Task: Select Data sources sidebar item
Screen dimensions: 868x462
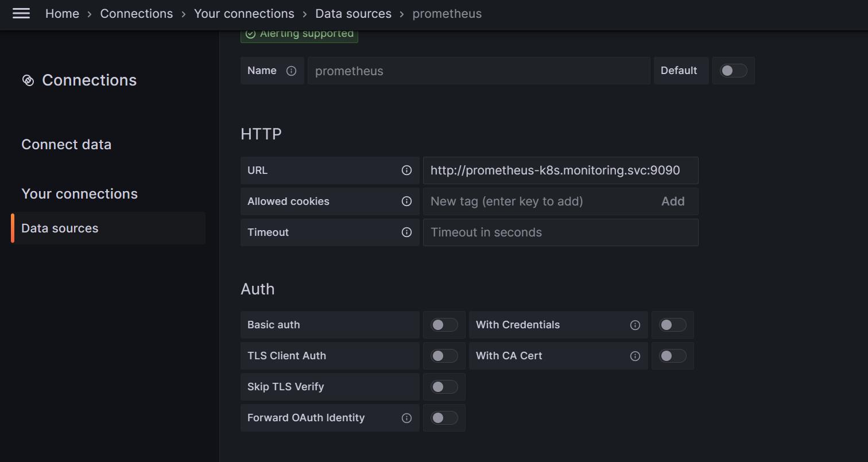Action: 60,228
